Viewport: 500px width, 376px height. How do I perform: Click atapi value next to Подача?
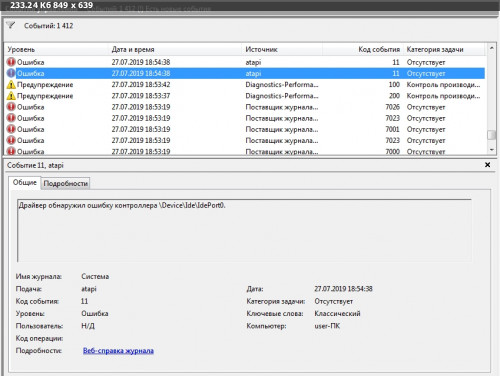(x=89, y=289)
